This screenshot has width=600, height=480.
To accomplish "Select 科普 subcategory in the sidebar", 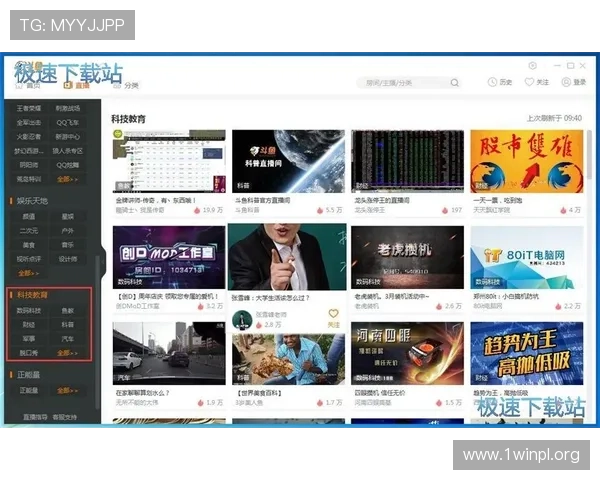I will pos(68,325).
